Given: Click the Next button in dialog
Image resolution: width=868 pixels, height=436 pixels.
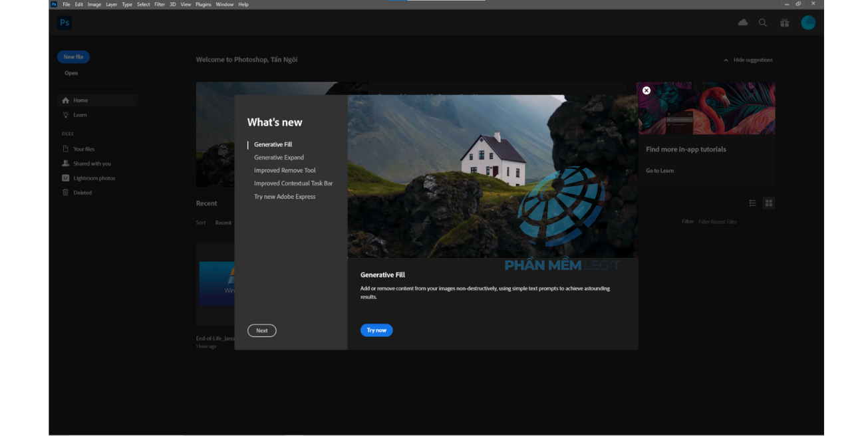Looking at the screenshot, I should click(262, 330).
